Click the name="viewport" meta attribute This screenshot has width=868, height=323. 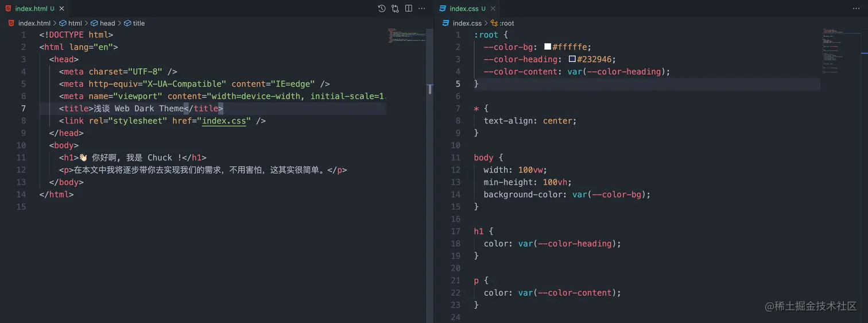coord(126,97)
